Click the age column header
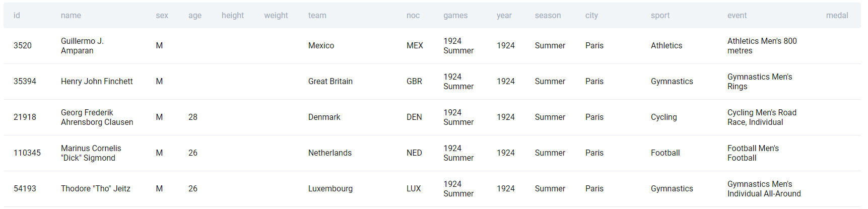The height and width of the screenshot is (209, 868). click(195, 16)
